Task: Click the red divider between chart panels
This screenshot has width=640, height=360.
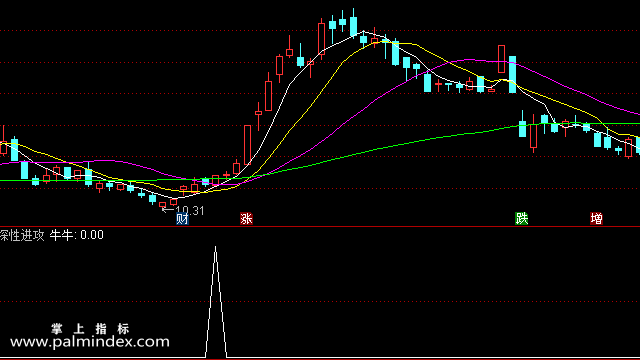Action: click(320, 226)
